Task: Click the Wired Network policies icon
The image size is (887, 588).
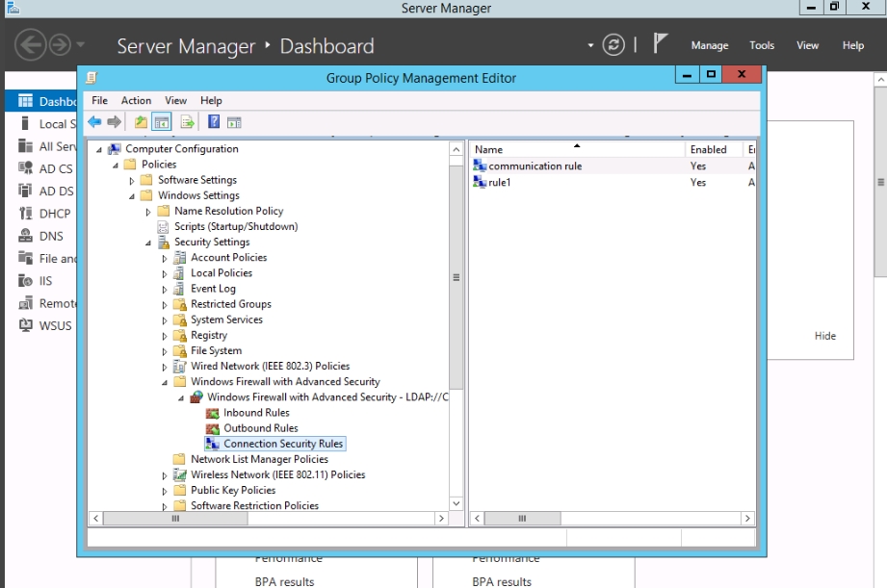Action: pyautogui.click(x=180, y=367)
